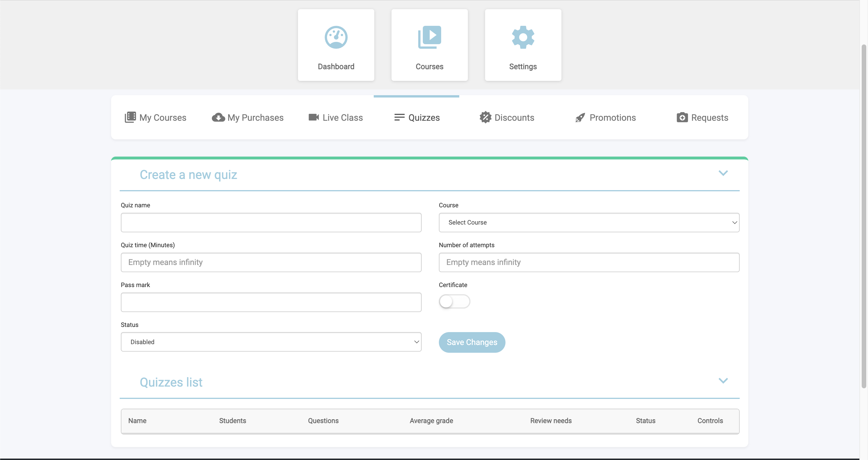Click the Courses video play icon
868x460 pixels.
coord(429,37)
